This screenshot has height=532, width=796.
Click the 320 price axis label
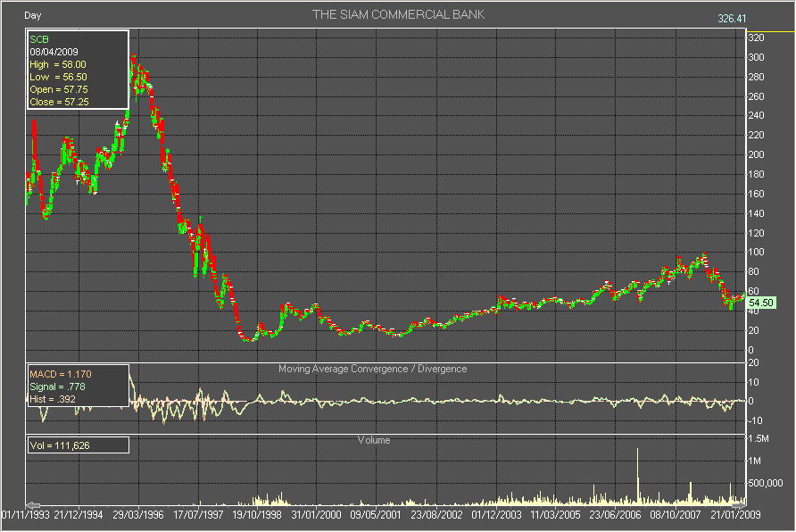click(x=757, y=38)
